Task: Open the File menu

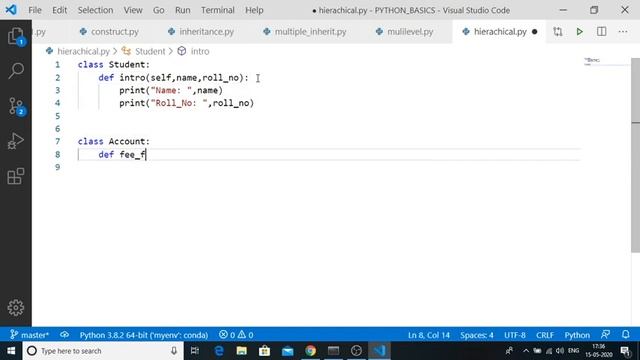Action: click(35, 10)
